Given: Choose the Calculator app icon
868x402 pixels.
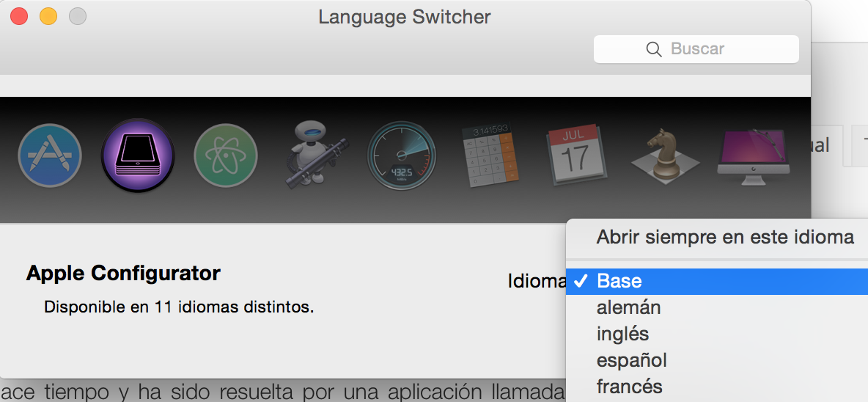Looking at the screenshot, I should point(490,156).
